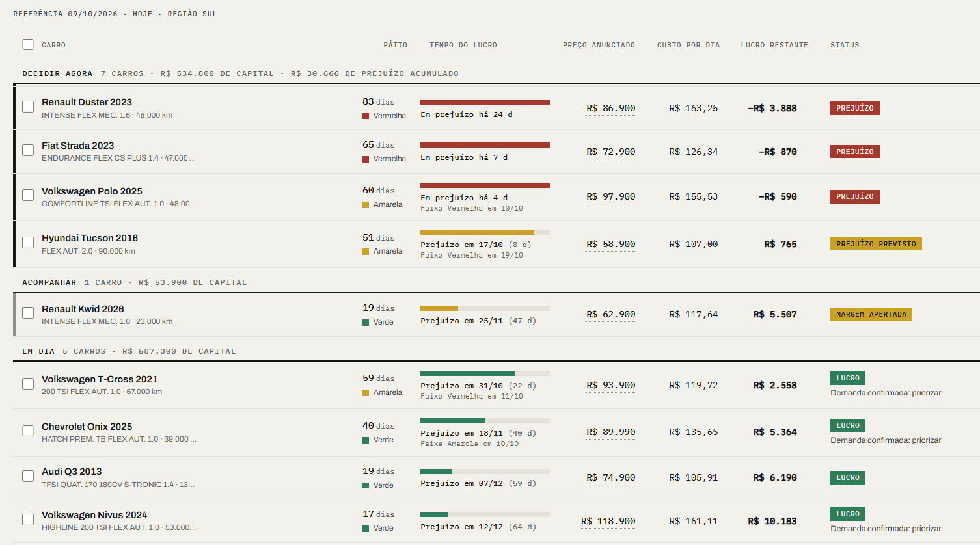Select the Audi Q3 2013 checkbox

point(28,476)
